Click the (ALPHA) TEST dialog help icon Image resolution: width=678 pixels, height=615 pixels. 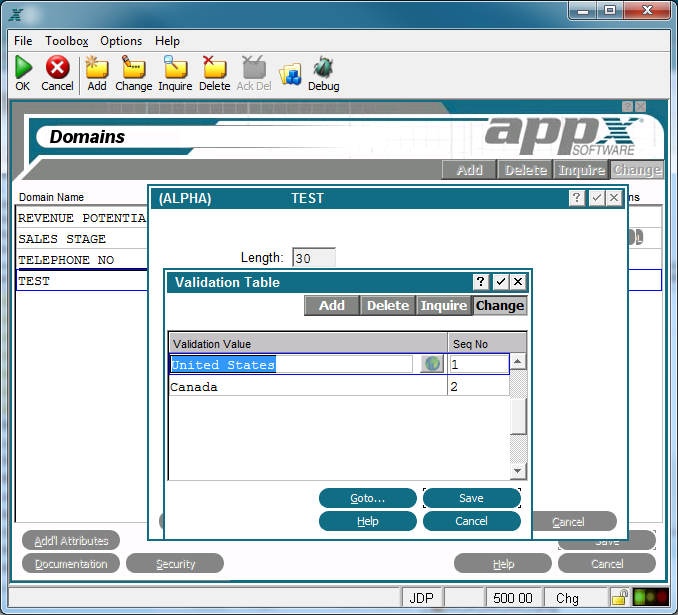pyautogui.click(x=576, y=198)
